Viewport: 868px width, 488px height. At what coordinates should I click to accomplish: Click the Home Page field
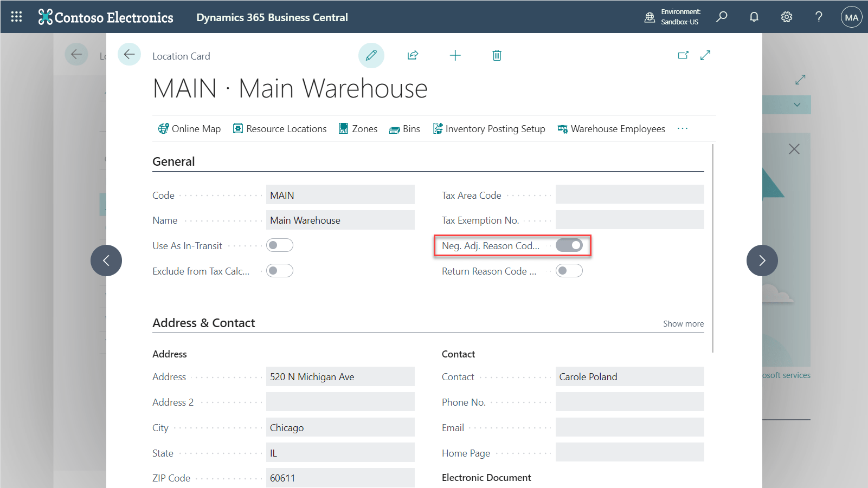pos(630,453)
